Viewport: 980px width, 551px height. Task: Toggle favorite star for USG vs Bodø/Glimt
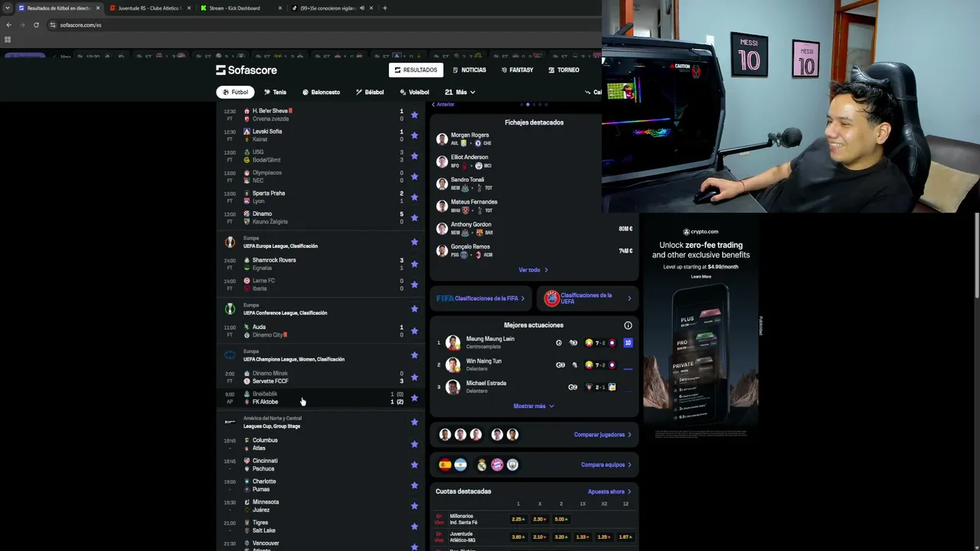click(414, 156)
